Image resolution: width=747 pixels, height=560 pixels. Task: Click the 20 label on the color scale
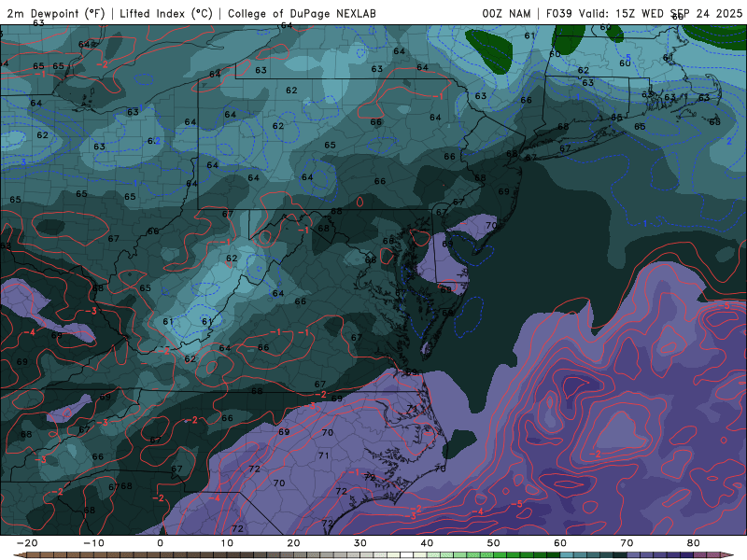tap(293, 543)
